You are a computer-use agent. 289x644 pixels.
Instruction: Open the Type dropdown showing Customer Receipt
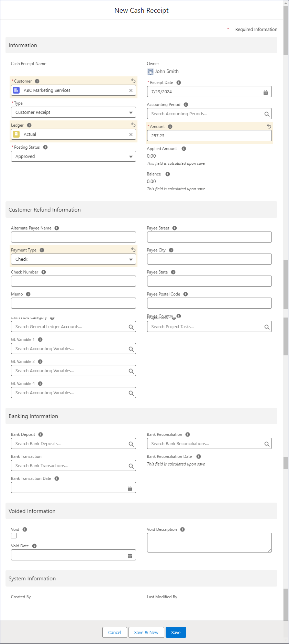coord(74,112)
